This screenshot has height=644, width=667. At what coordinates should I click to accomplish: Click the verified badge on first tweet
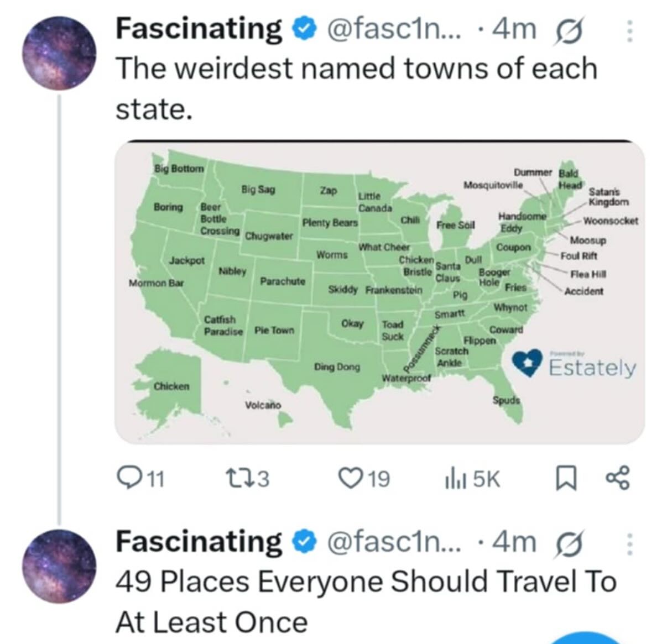[x=304, y=30]
